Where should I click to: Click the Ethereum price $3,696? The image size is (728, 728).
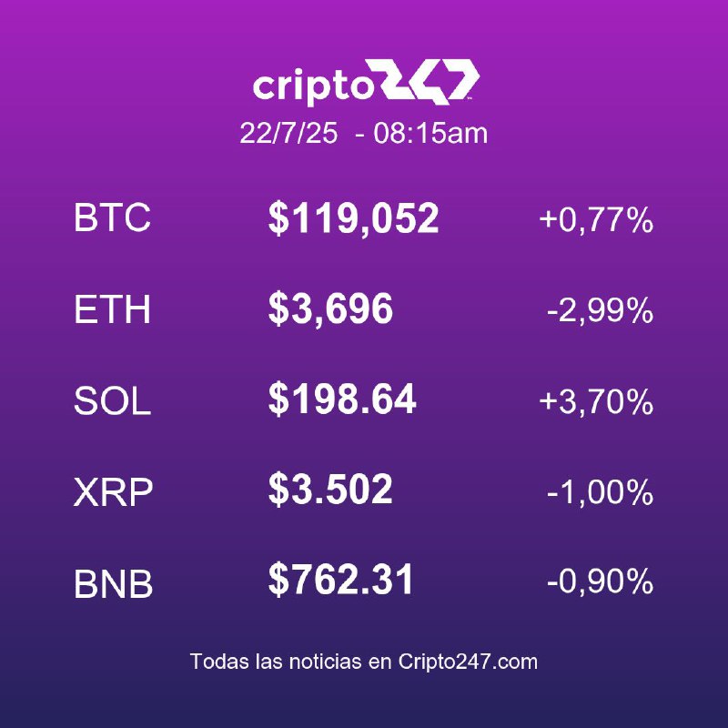coord(330,309)
